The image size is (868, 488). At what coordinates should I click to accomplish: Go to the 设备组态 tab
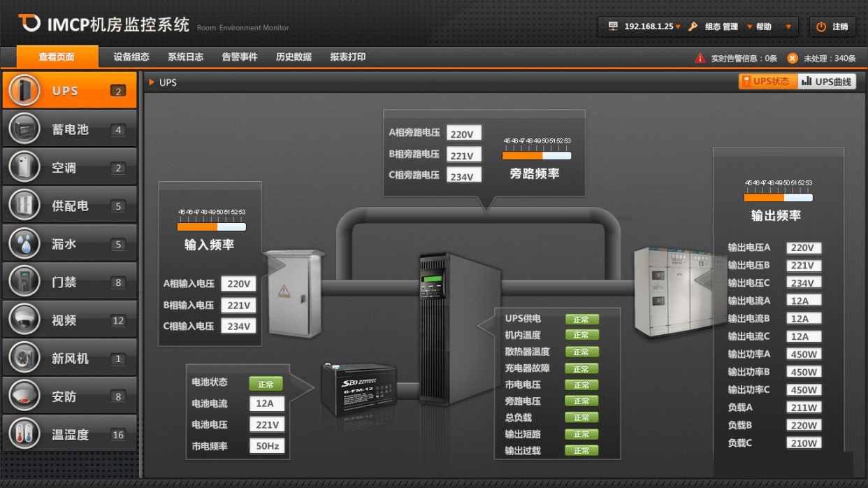[x=131, y=57]
